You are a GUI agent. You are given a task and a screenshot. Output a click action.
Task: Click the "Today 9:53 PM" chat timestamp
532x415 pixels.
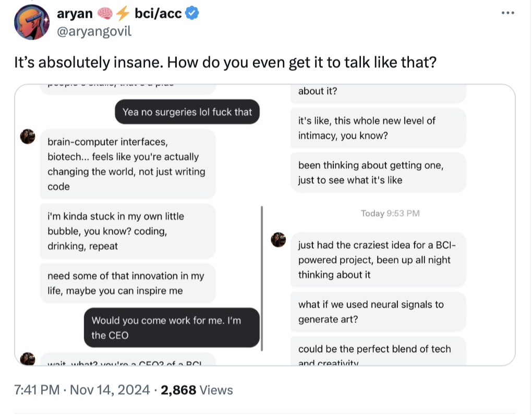click(x=390, y=213)
